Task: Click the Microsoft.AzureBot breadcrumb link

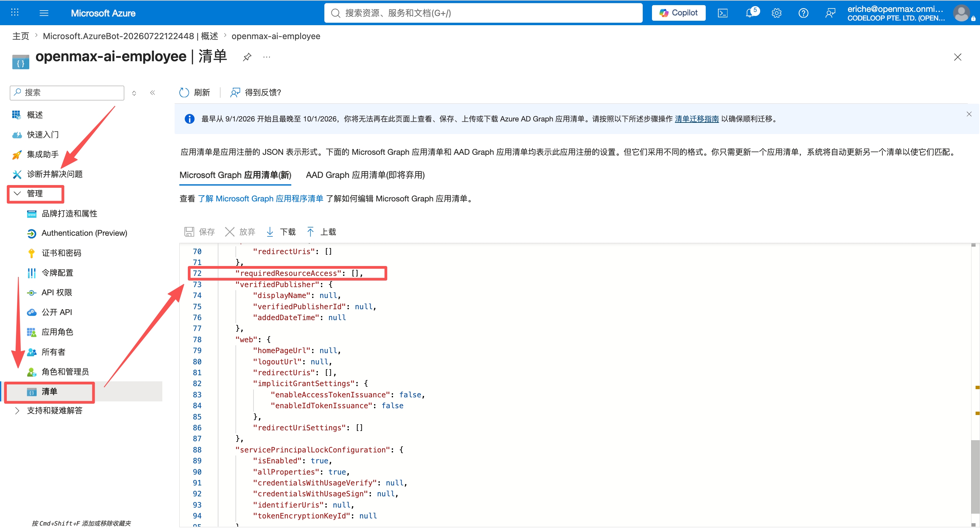Action: click(x=130, y=36)
